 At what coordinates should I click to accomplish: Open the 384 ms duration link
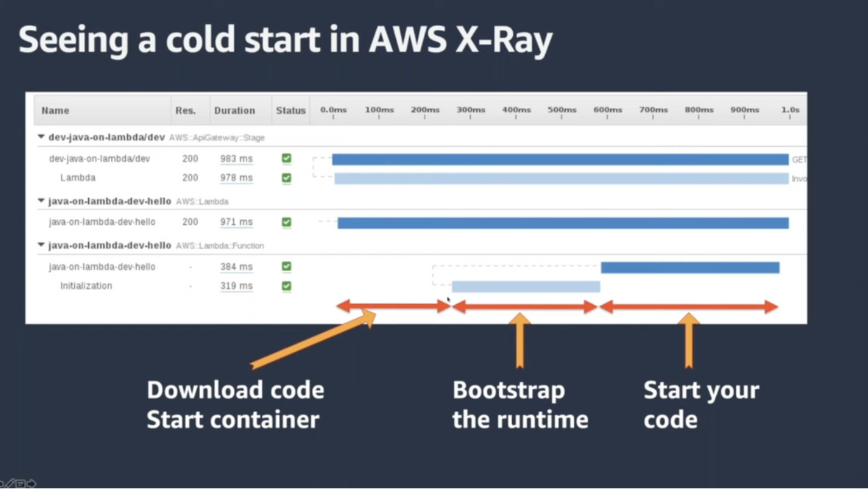point(236,267)
